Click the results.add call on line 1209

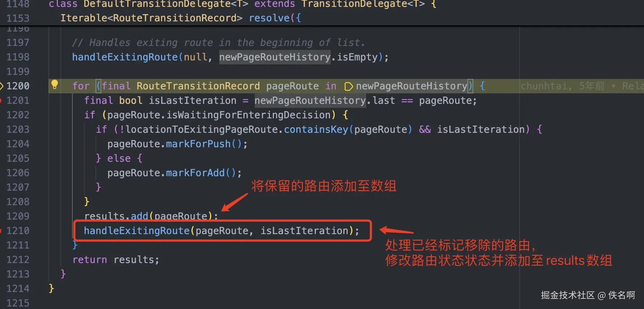point(151,216)
